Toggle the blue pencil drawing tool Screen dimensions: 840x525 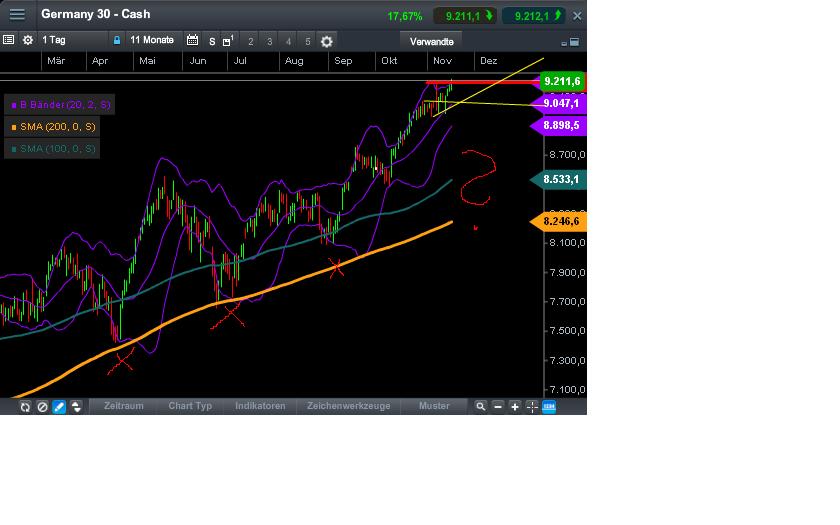(59, 407)
